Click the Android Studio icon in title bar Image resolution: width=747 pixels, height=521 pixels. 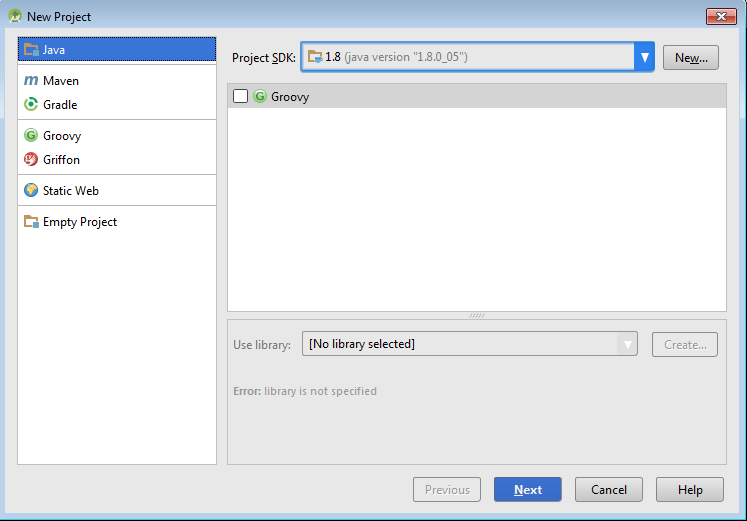click(15, 16)
